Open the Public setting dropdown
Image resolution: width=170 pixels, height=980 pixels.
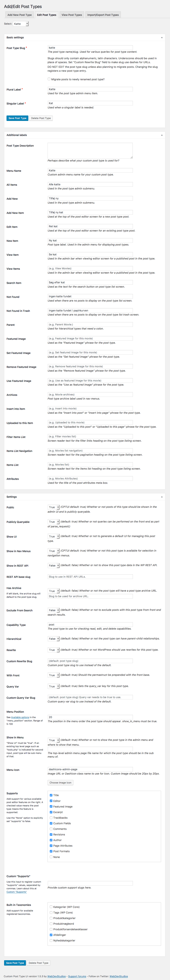[x=54, y=507]
